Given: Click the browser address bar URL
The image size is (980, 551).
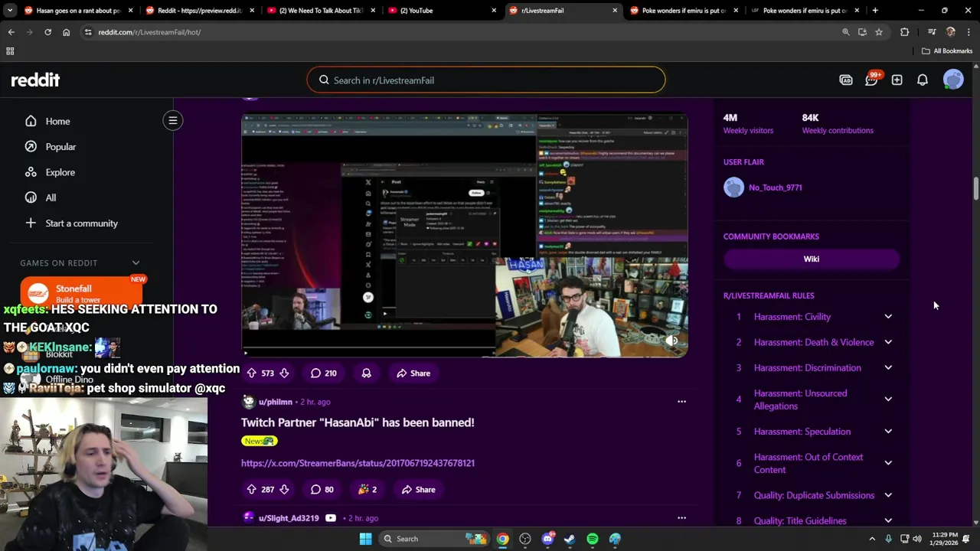Looking at the screenshot, I should [x=149, y=32].
